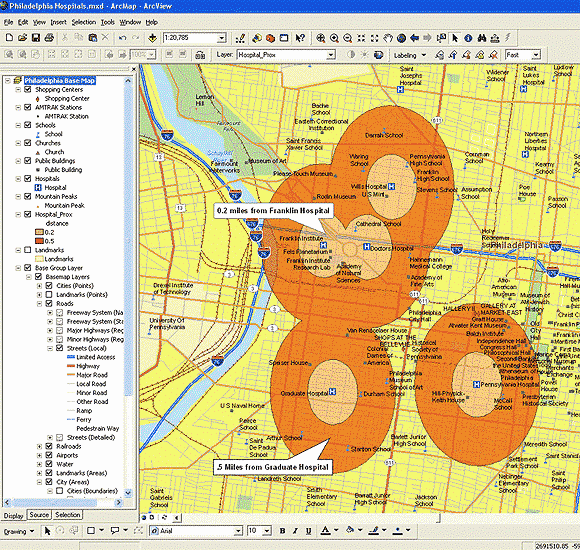Switch to the Source tab
Viewport: 580px width, 550px height.
coord(39,515)
